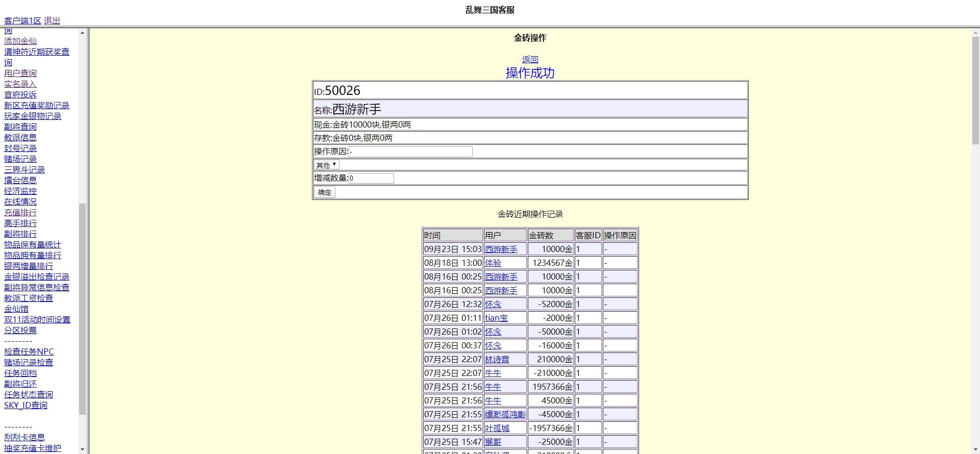Click the sidebar scrollbar up arrow
The width and height of the screenshot is (980, 454).
pyautogui.click(x=82, y=33)
